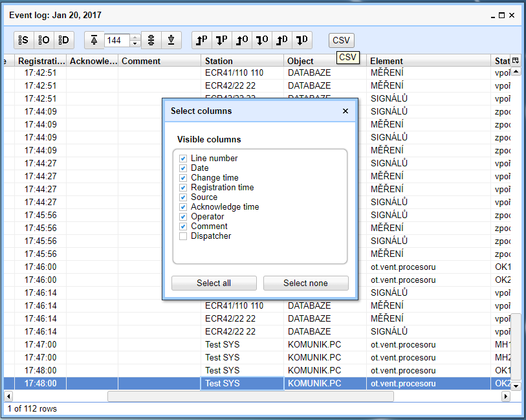Jump to last row with down-arrow icon
Screen dimensions: 526x420
171,40
